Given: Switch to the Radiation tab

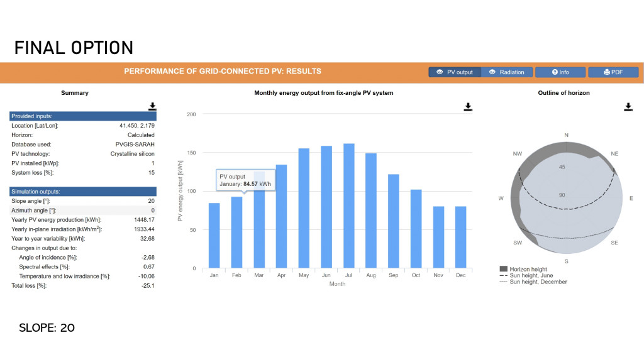Looking at the screenshot, I should coord(507,72).
